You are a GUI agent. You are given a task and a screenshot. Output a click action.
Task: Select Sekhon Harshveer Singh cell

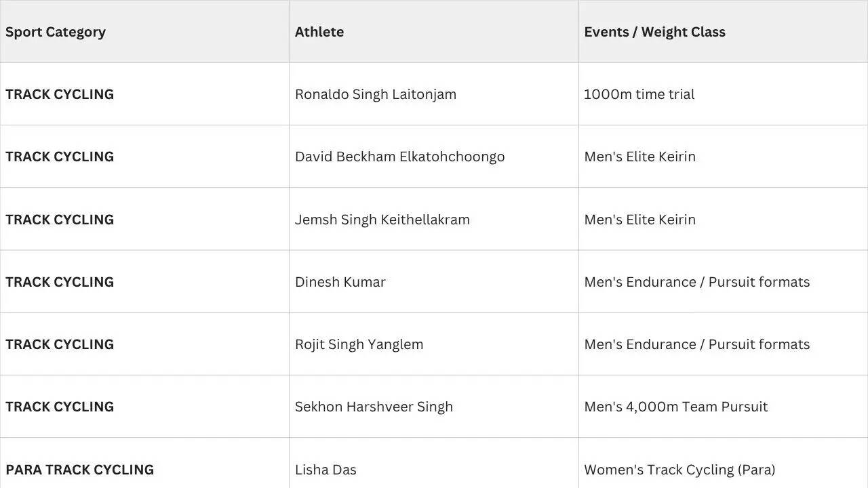pos(434,407)
